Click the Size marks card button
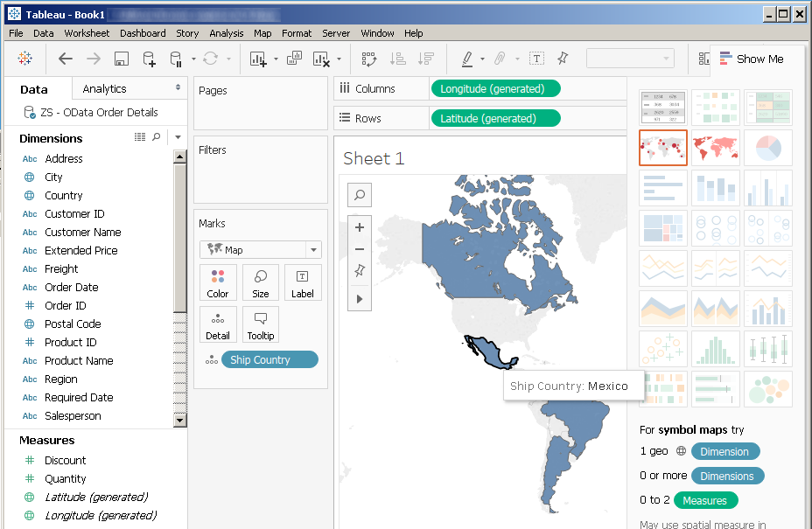Viewport: 812px width, 529px height. (x=261, y=282)
